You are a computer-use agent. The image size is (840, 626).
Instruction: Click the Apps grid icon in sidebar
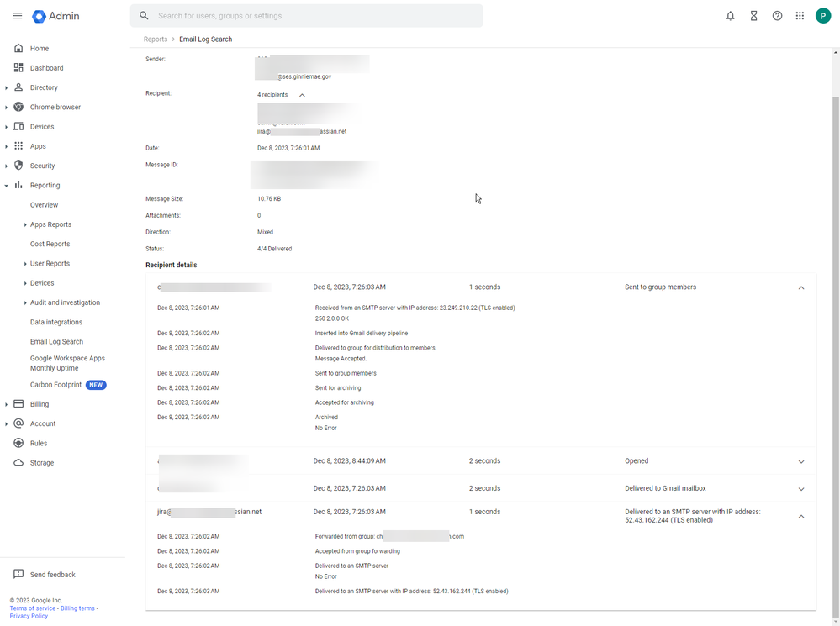pyautogui.click(x=18, y=145)
